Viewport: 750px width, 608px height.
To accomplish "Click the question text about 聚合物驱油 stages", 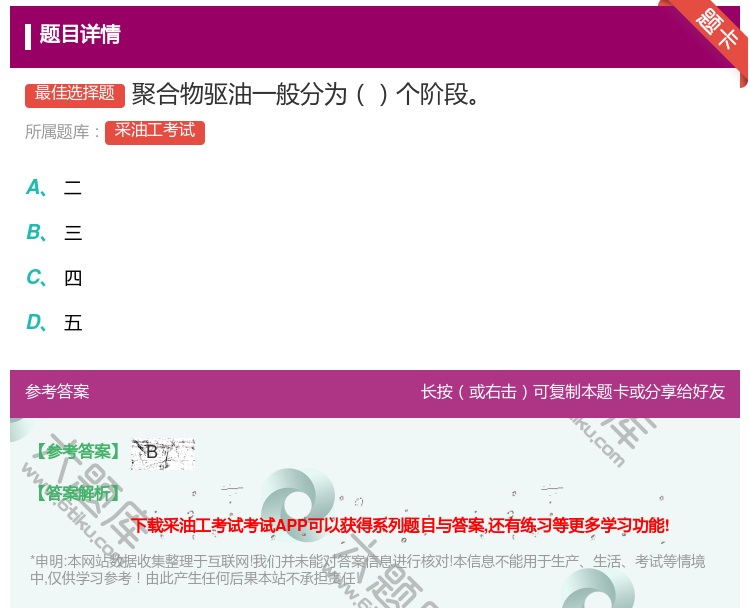I will click(305, 94).
